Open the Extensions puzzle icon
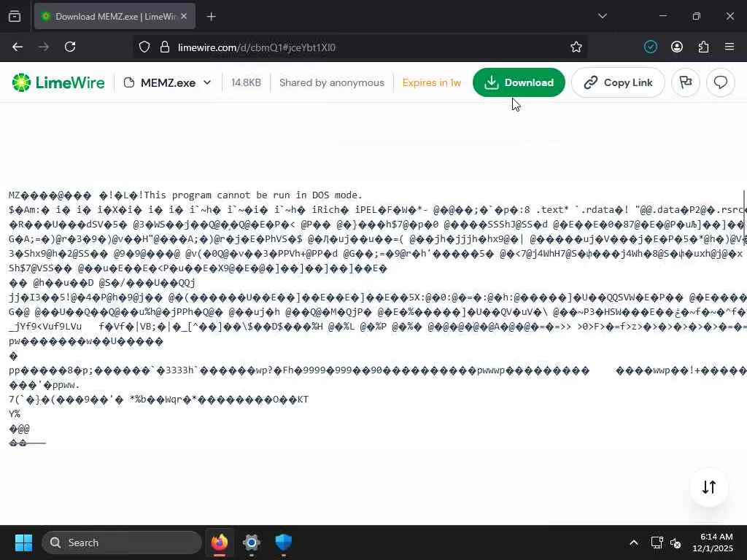This screenshot has height=560, width=747. (703, 47)
